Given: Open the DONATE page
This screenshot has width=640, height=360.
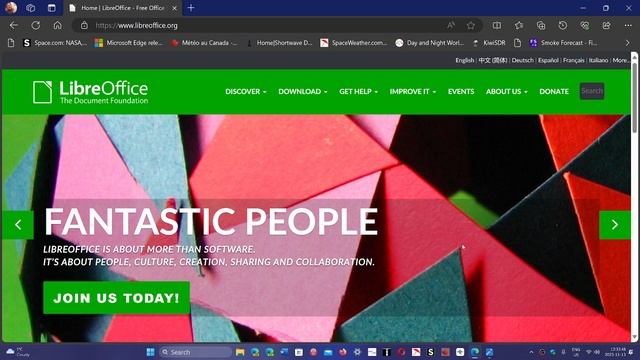Looking at the screenshot, I should tap(554, 91).
